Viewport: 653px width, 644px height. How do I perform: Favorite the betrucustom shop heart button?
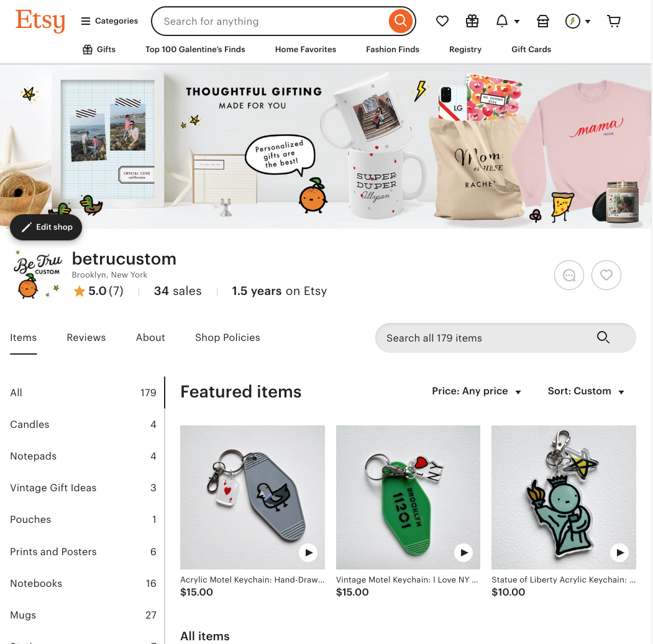coord(606,275)
